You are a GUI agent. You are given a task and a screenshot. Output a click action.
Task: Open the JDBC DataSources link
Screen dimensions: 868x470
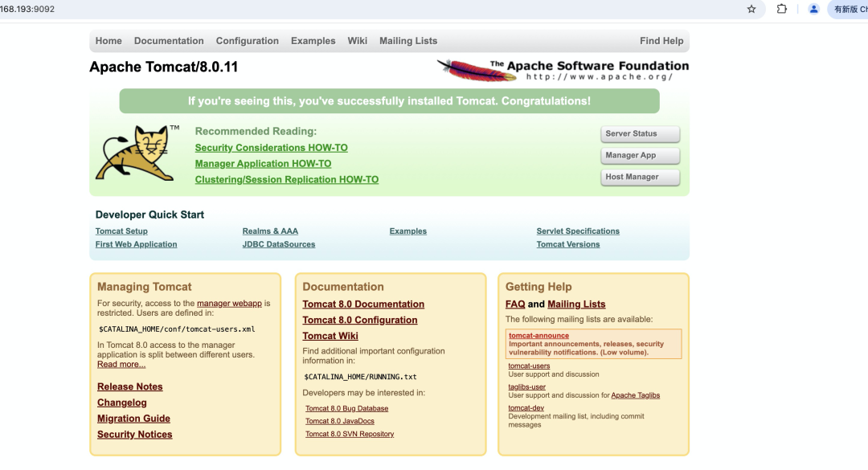coord(278,245)
